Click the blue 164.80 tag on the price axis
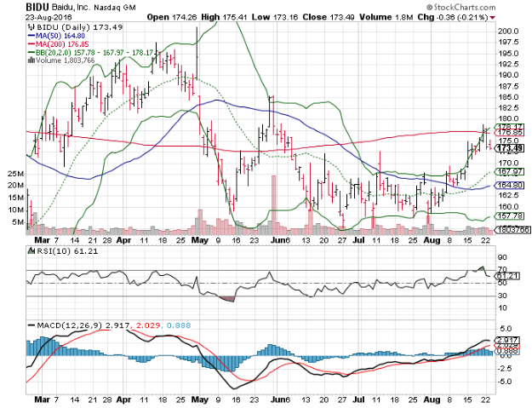 click(510, 186)
